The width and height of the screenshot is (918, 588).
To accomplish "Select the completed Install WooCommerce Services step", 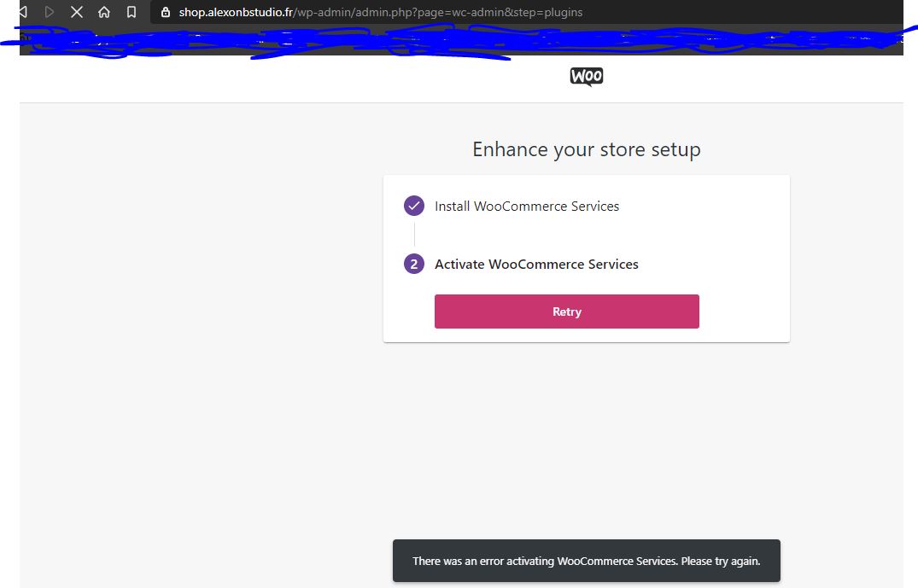I will coord(527,206).
